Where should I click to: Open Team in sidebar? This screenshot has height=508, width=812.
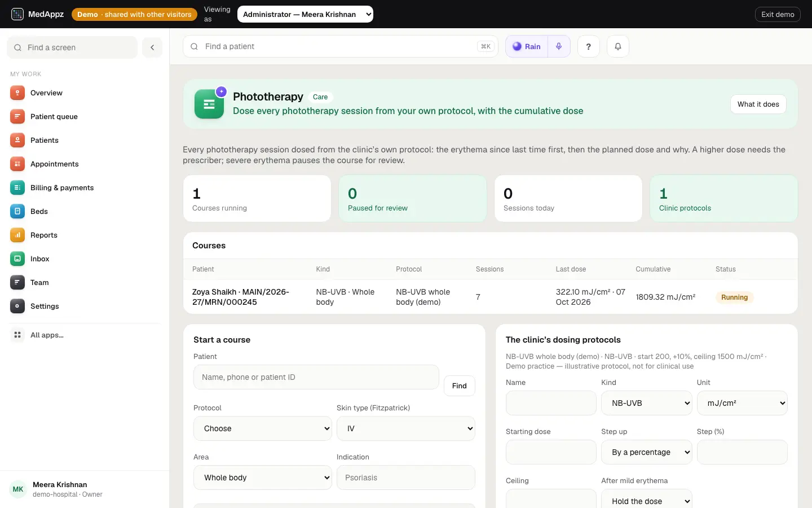[85, 282]
